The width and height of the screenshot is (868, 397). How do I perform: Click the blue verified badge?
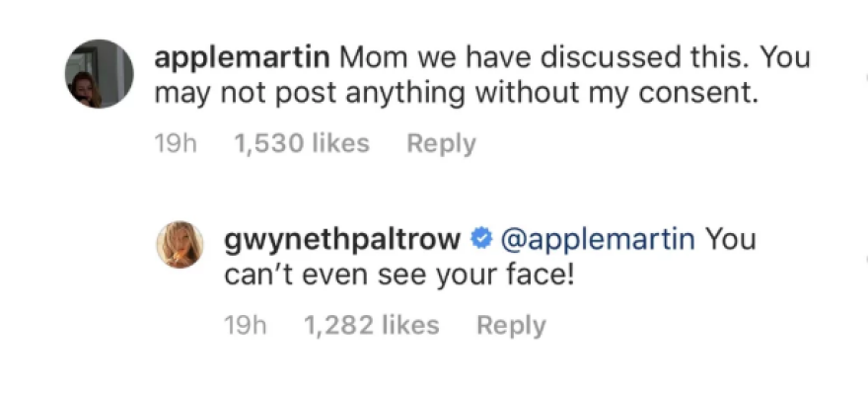pyautogui.click(x=482, y=238)
